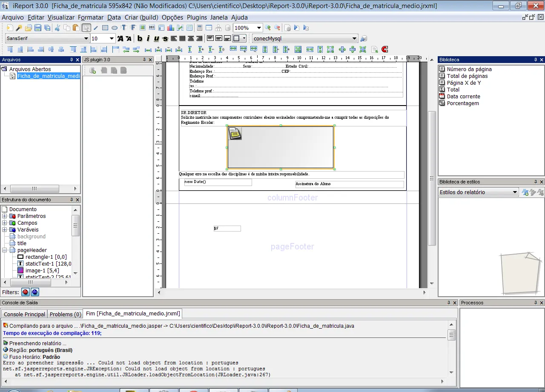Open the Formatar menu
Viewport: 545px width, 392px height.
tap(91, 17)
